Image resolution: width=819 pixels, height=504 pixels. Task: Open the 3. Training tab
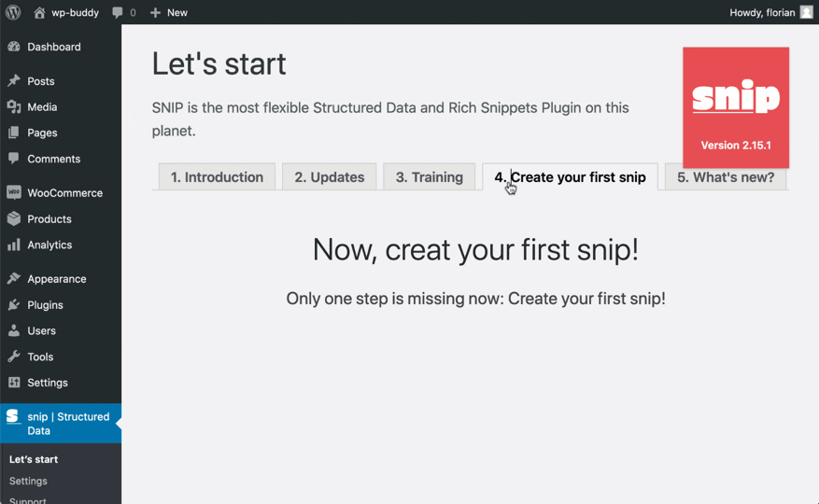tap(430, 177)
